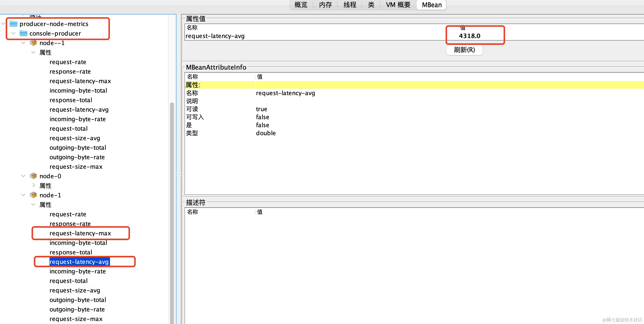Click the console-producer folder icon
This screenshot has height=324, width=644.
[x=23, y=33]
